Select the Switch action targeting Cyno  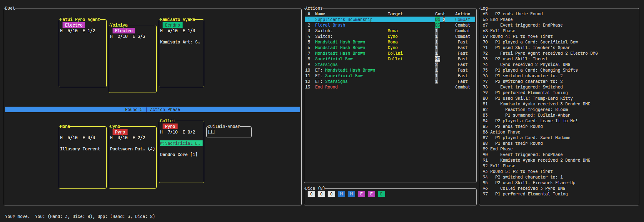(390, 36)
